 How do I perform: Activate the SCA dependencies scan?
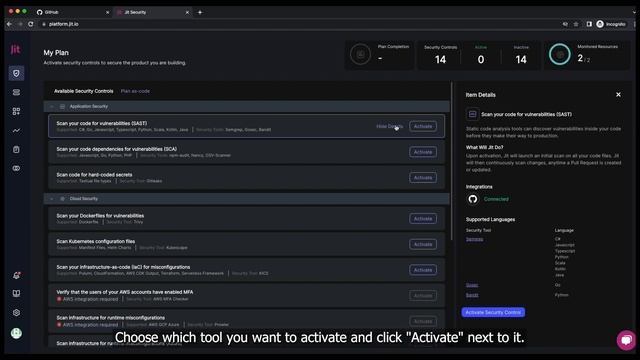[x=423, y=152]
